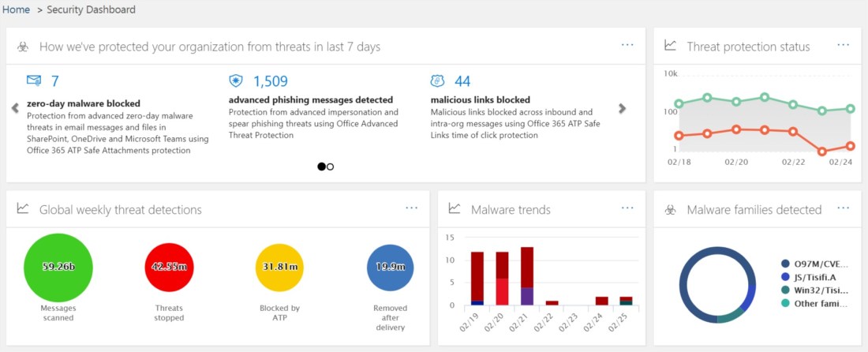The height and width of the screenshot is (352, 868).
Task: Open more options for Global weekly threat detections
Action: 411,208
